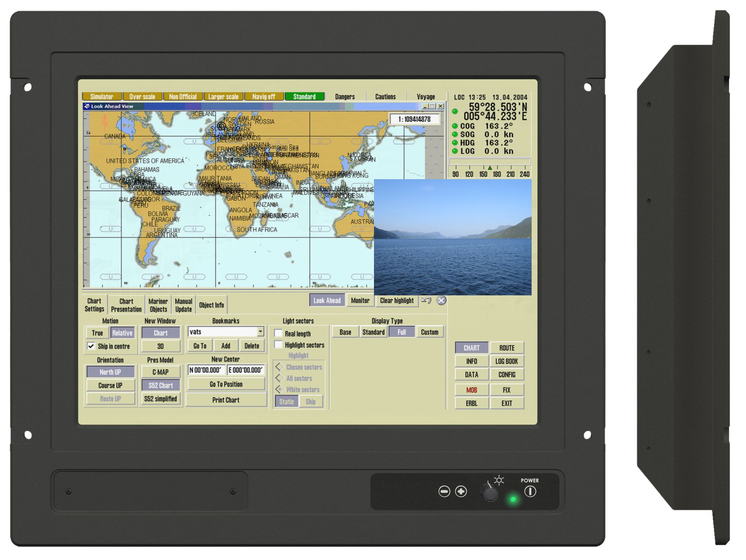Click the heading scale tape at 180

497,174
